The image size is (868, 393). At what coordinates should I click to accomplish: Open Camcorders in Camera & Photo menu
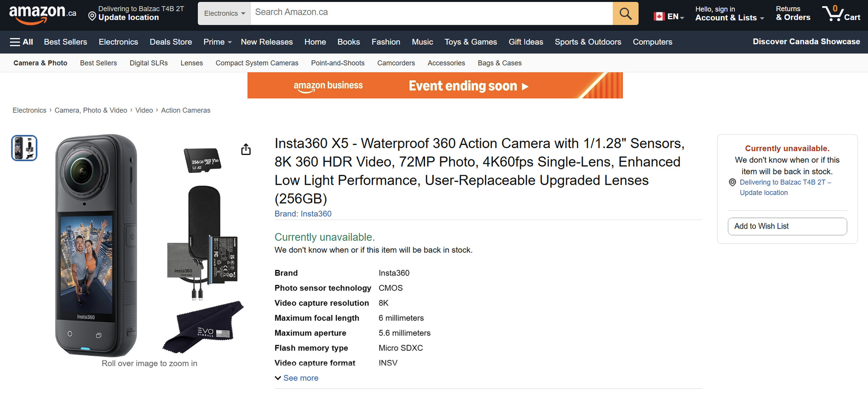point(396,63)
